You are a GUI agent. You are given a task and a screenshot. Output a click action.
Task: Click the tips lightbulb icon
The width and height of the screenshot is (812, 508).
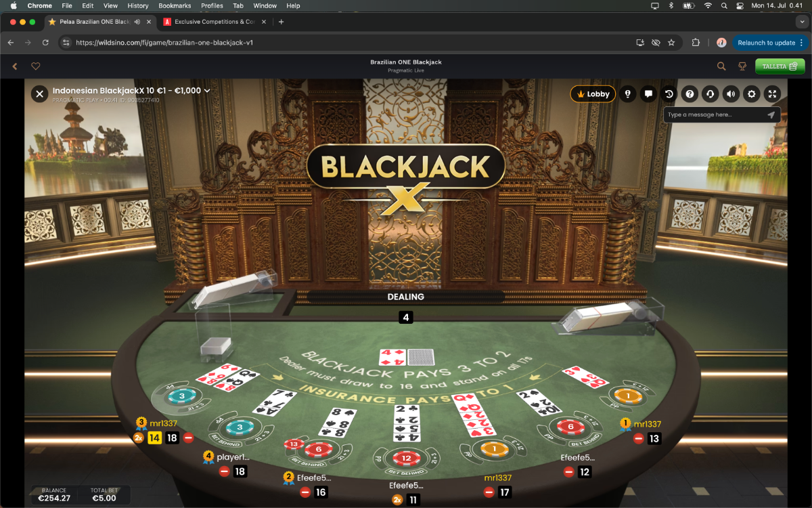tap(628, 94)
